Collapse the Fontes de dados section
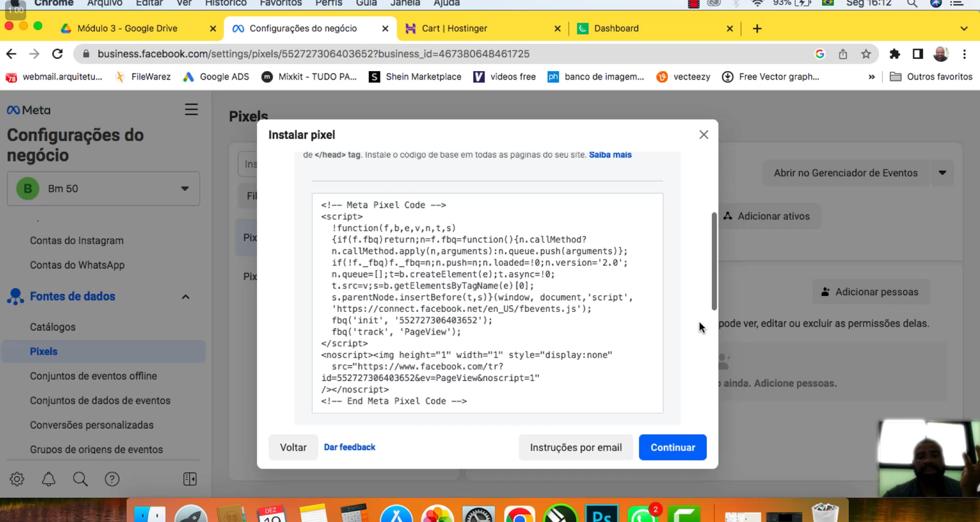 click(186, 297)
